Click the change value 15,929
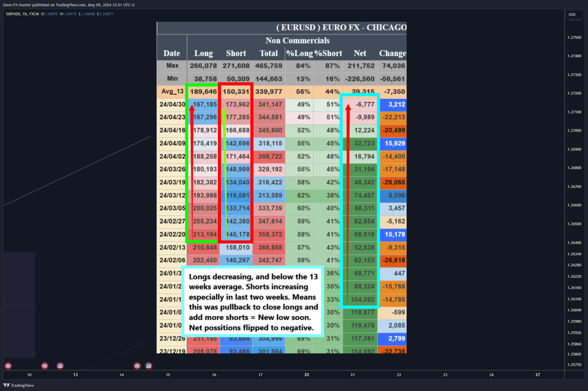The width and height of the screenshot is (588, 391). [395, 143]
